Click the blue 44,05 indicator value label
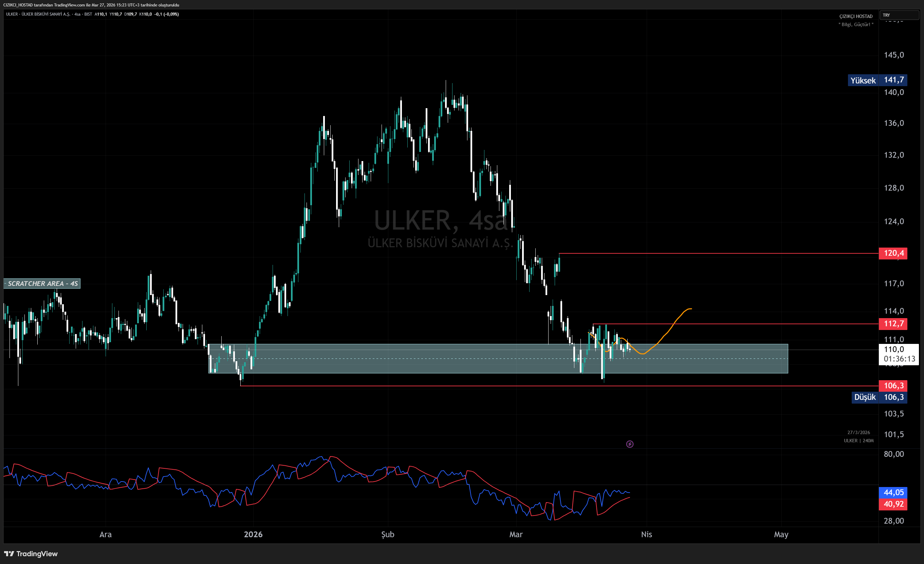924x564 pixels. [x=893, y=492]
